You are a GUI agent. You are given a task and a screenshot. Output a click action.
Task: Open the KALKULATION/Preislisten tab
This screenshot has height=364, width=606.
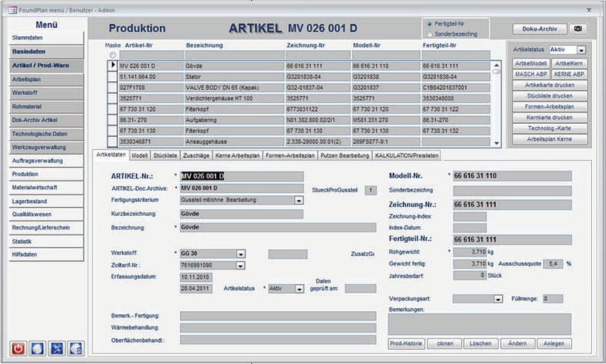click(407, 155)
